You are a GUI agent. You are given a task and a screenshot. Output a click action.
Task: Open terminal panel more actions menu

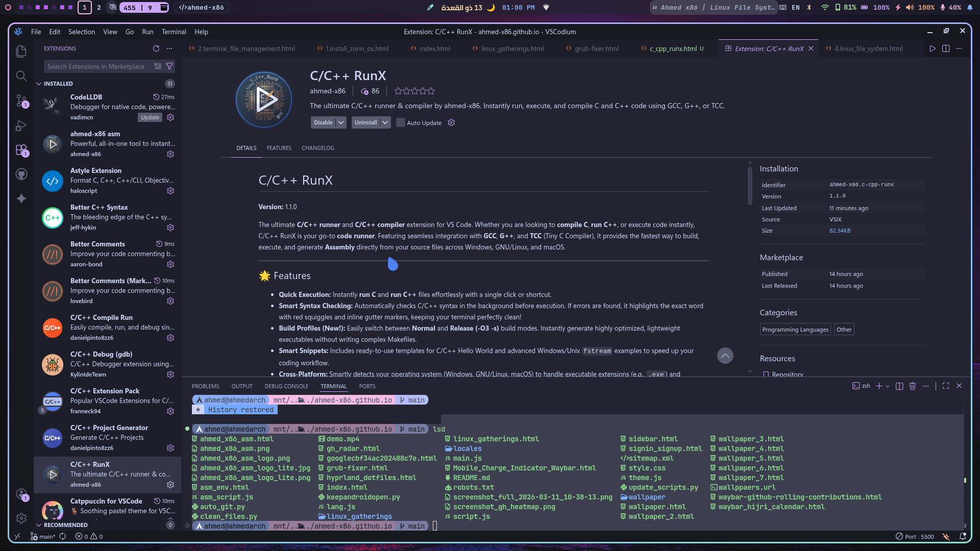click(x=926, y=386)
